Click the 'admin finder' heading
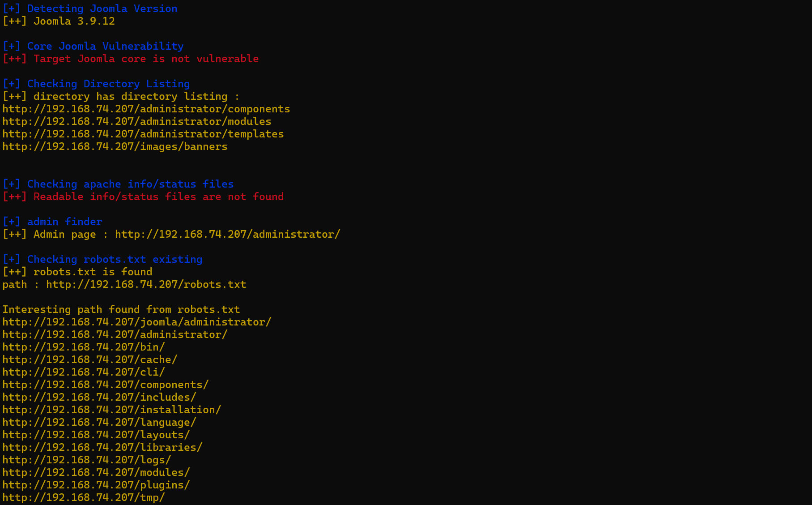 (52, 222)
